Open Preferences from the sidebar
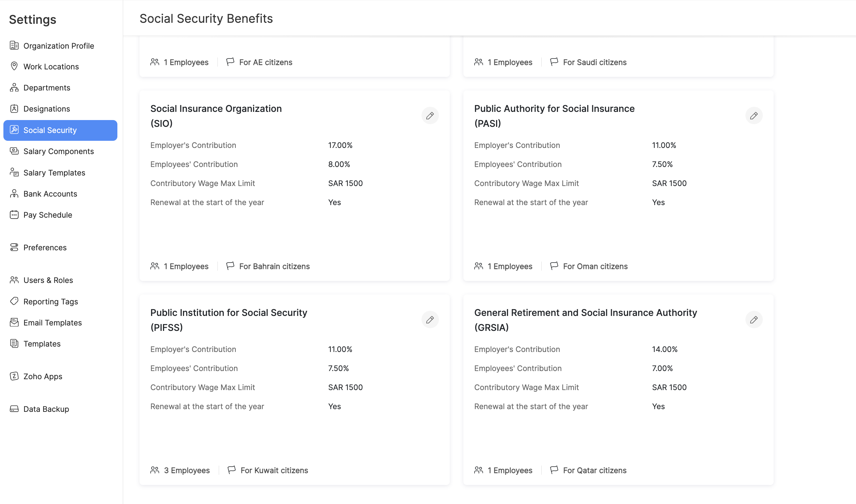 [x=45, y=247]
